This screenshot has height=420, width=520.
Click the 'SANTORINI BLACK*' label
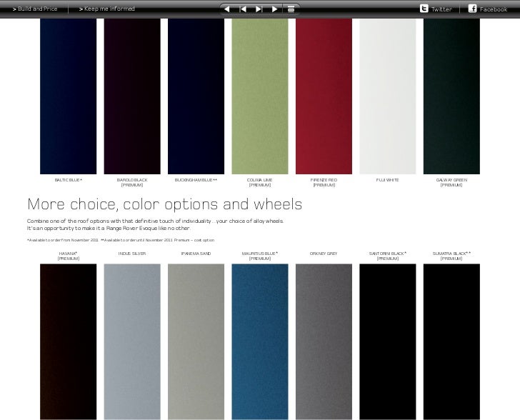coord(388,254)
